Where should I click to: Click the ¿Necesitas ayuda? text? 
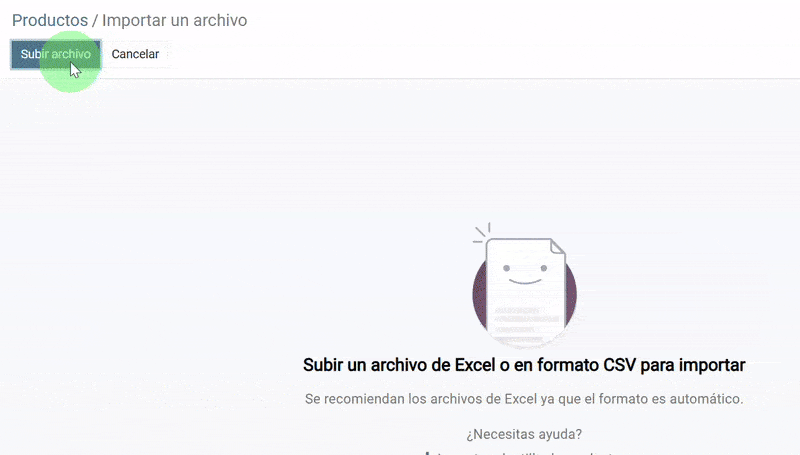(x=524, y=434)
